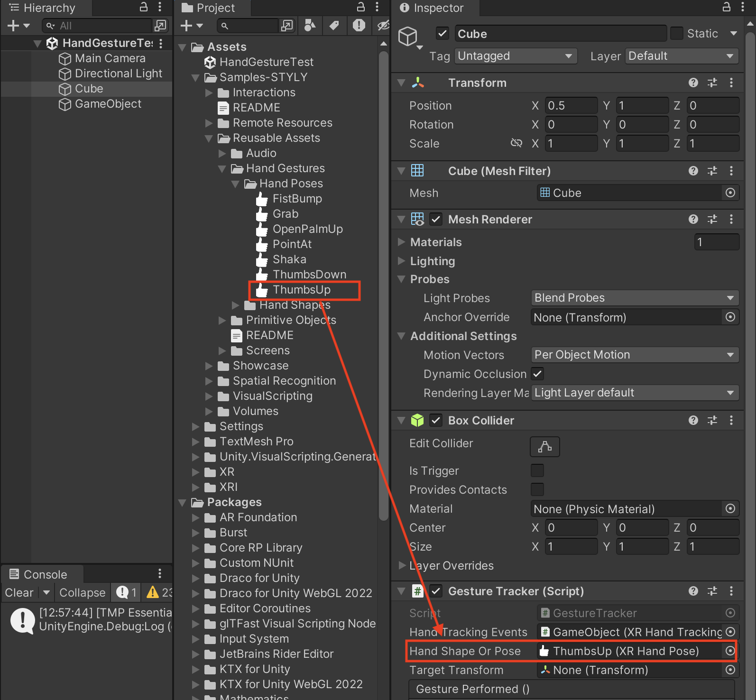Open Mesh object picker circle icon
The width and height of the screenshot is (756, 700).
click(x=730, y=193)
